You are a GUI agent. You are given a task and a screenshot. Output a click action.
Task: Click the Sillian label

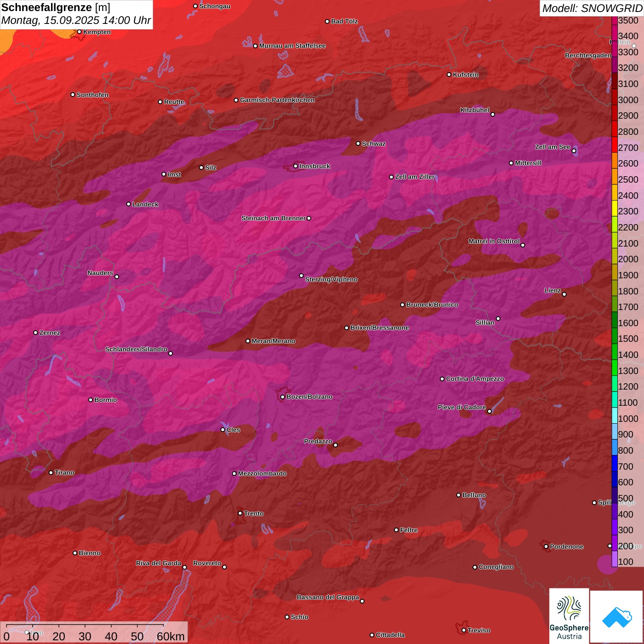(485, 322)
